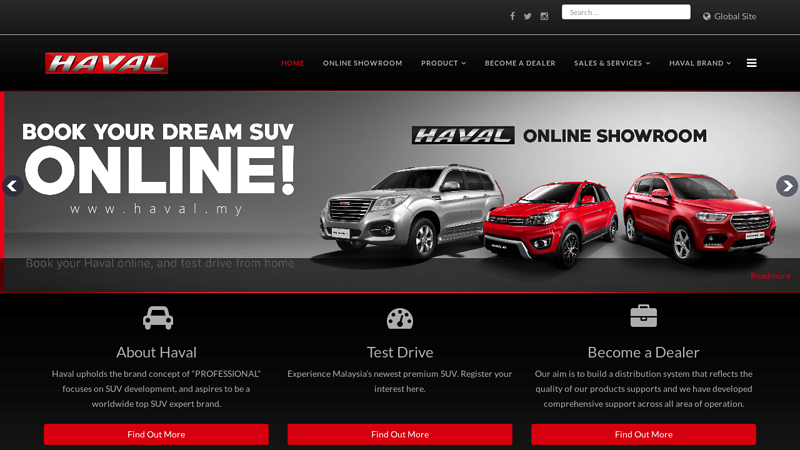
Task: Click the briefcase icon above Become a Dealer
Action: point(643,316)
